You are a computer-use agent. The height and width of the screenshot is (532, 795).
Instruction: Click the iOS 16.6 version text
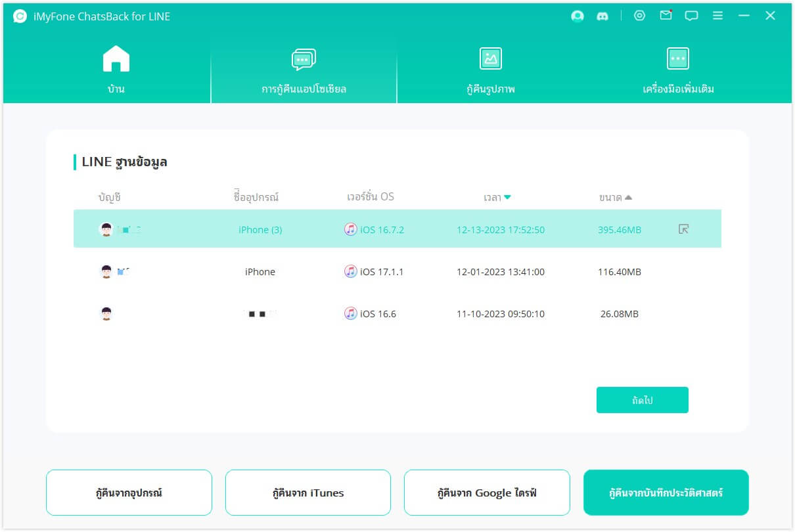378,314
